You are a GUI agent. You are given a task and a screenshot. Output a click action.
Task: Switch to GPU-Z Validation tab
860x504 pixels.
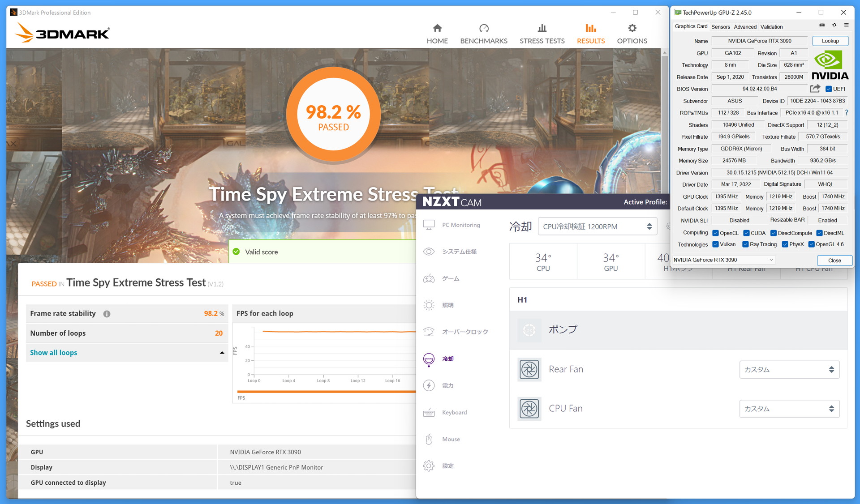point(771,27)
